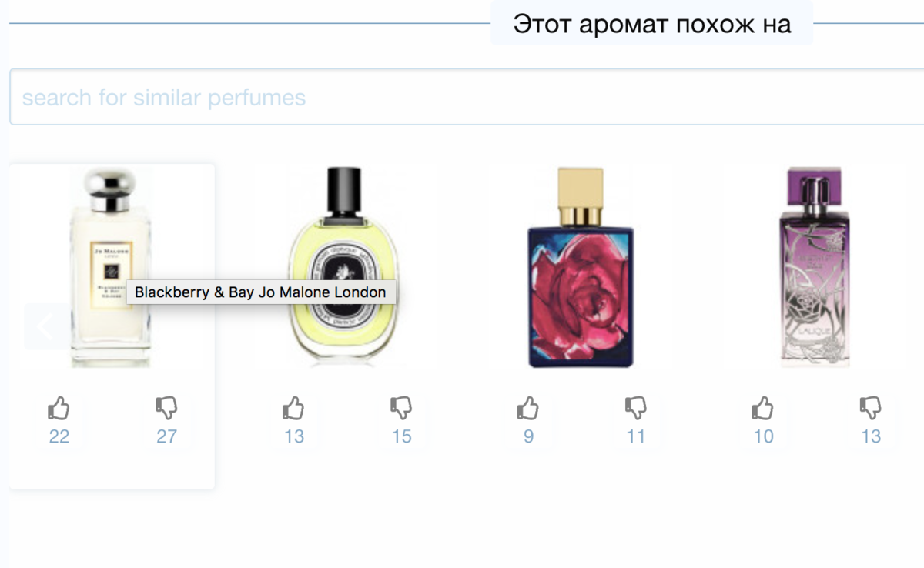The width and height of the screenshot is (924, 568).
Task: Open the red rose bottle image
Action: pyautogui.click(x=581, y=267)
